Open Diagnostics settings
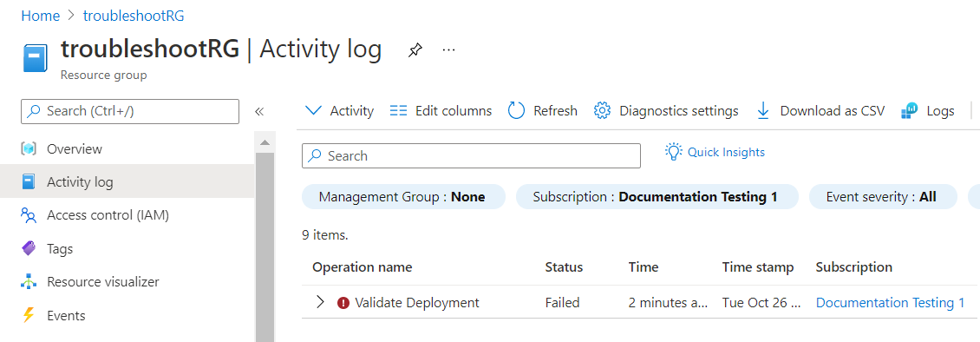 pos(666,111)
